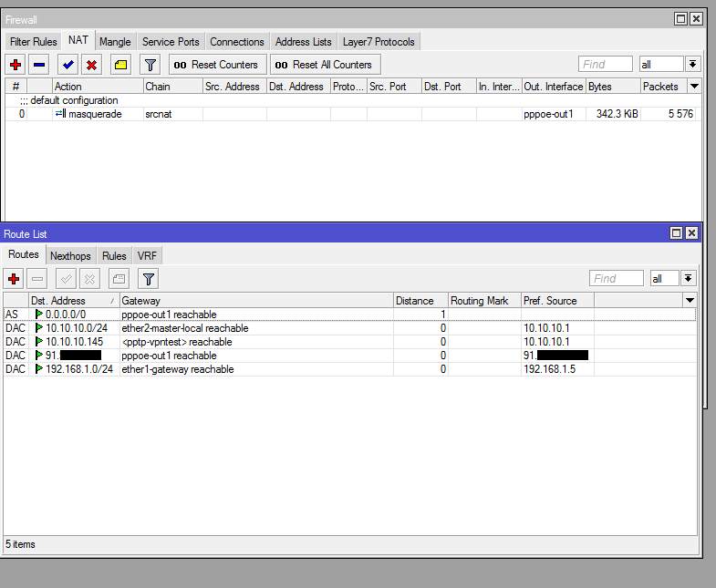
Task: Click Reset Counters button
Action: (217, 65)
